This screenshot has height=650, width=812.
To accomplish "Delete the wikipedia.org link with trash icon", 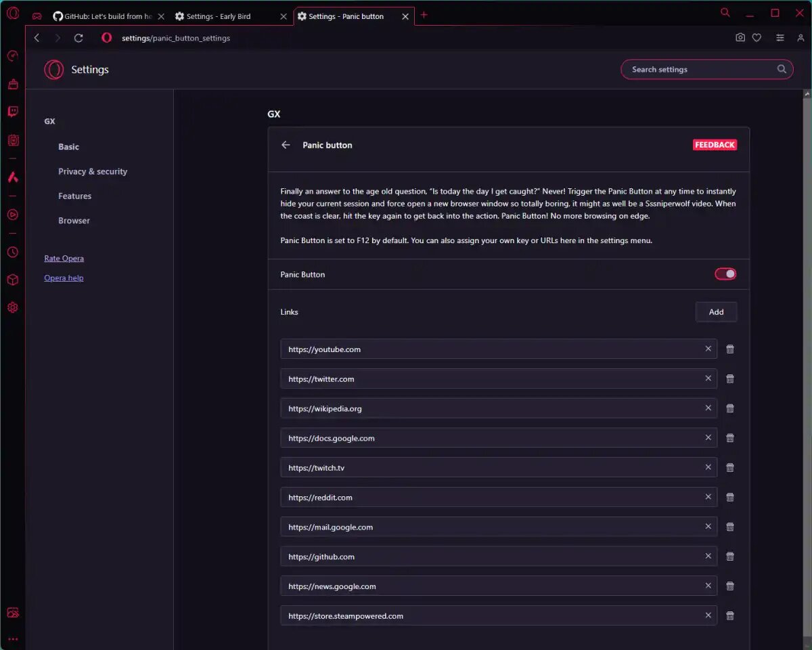I will click(730, 408).
